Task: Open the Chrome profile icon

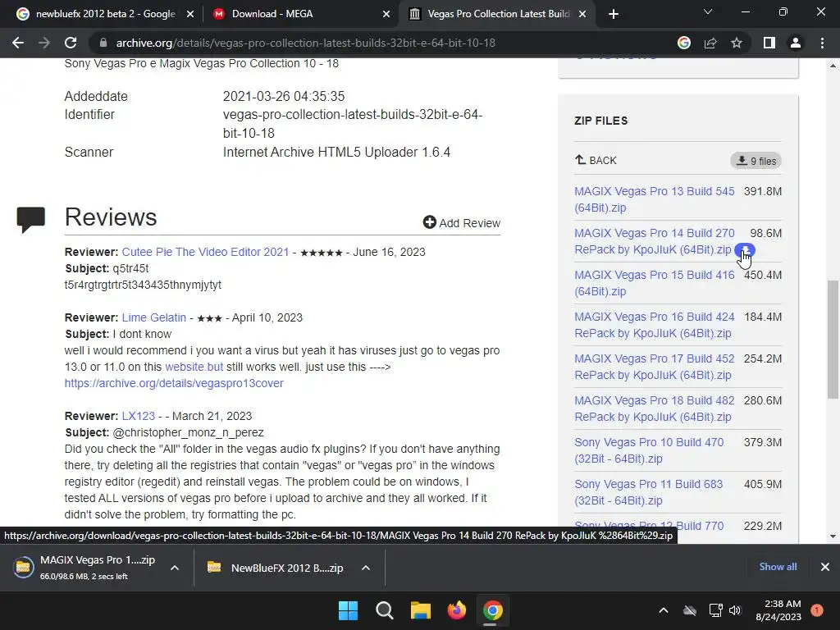Action: (x=796, y=43)
